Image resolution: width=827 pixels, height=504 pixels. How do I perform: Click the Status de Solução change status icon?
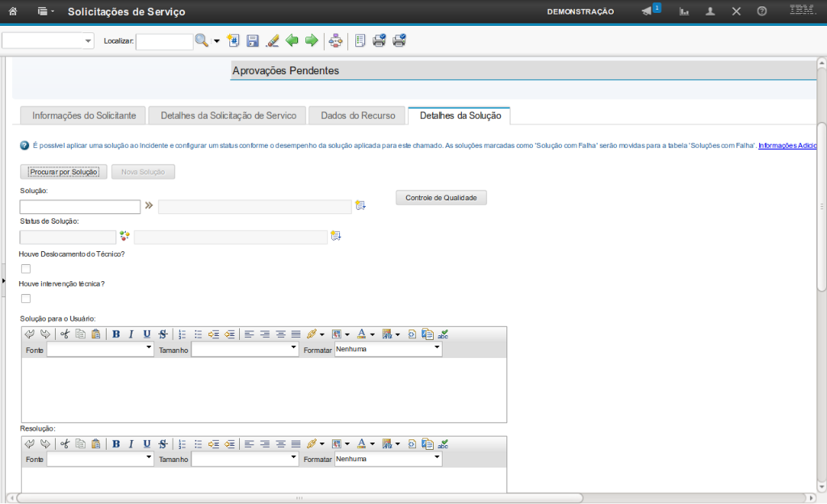point(124,236)
